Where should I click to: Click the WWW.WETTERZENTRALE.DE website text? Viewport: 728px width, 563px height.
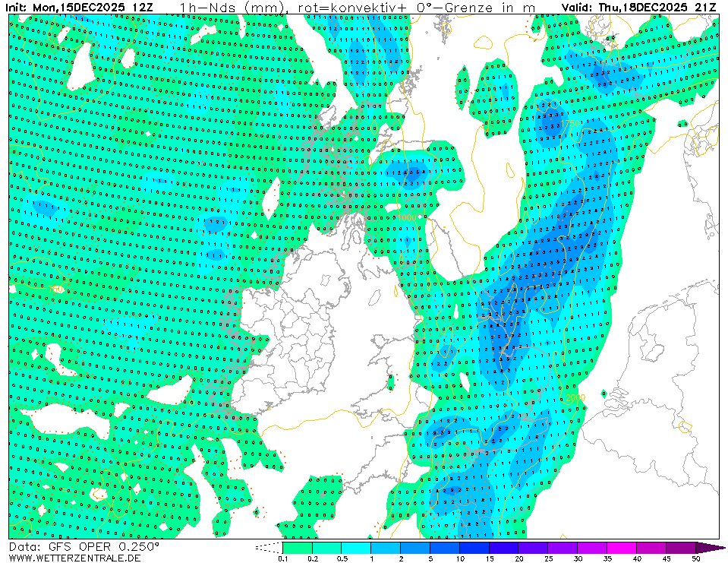coord(75,558)
